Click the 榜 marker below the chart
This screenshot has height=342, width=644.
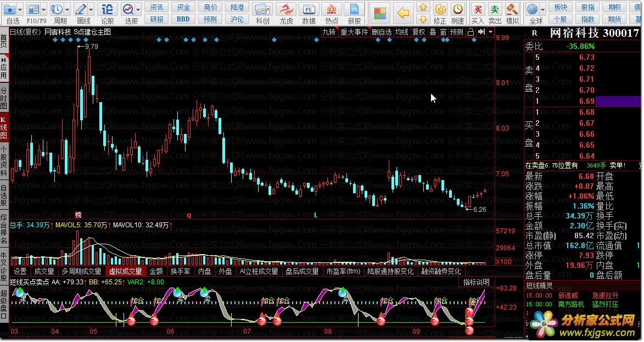coord(78,215)
